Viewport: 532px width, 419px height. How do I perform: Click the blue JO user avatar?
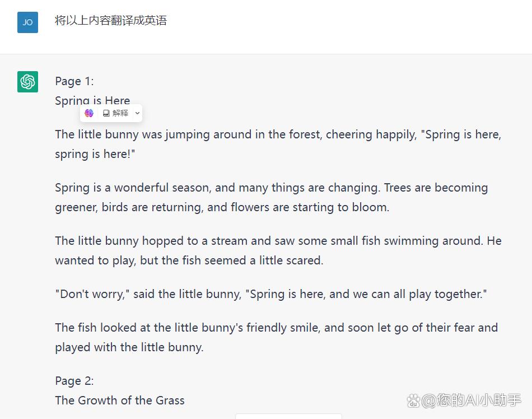point(27,22)
